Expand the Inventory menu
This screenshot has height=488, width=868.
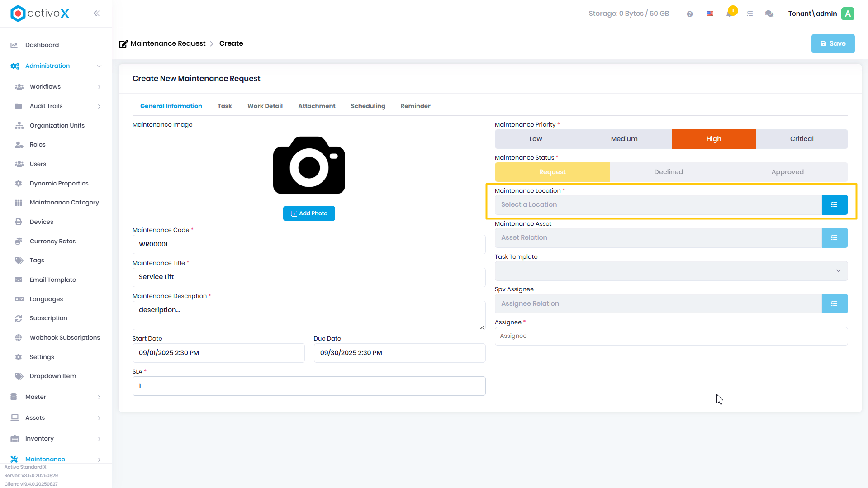coord(99,439)
